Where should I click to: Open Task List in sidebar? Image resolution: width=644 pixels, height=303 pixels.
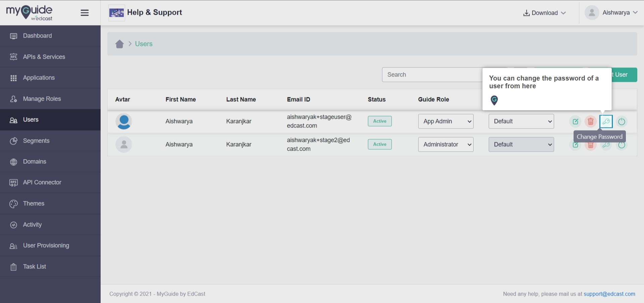(50, 266)
